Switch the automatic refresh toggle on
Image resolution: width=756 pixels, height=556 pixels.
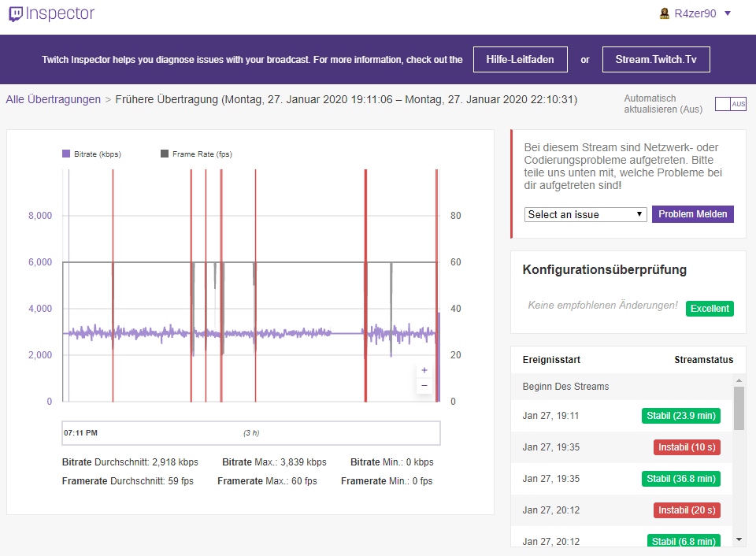tap(730, 104)
